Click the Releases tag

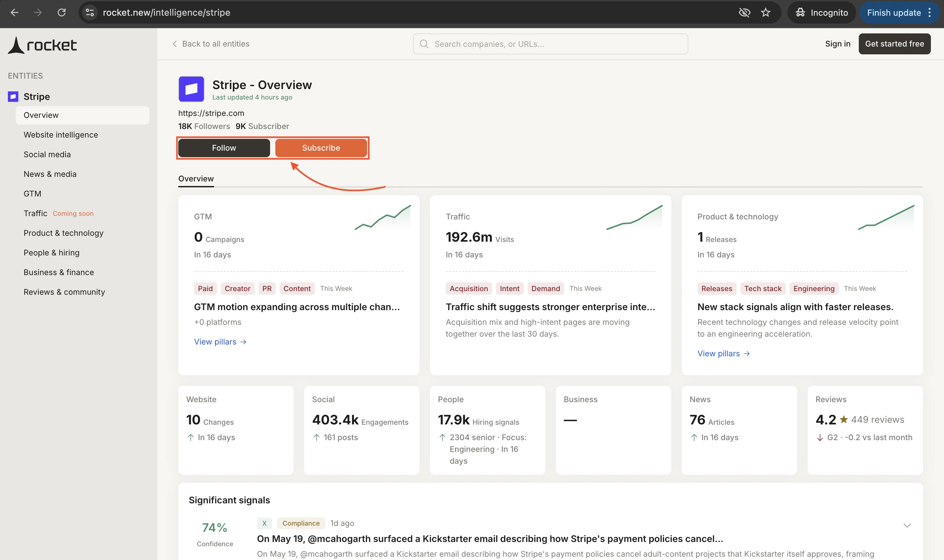click(x=717, y=288)
